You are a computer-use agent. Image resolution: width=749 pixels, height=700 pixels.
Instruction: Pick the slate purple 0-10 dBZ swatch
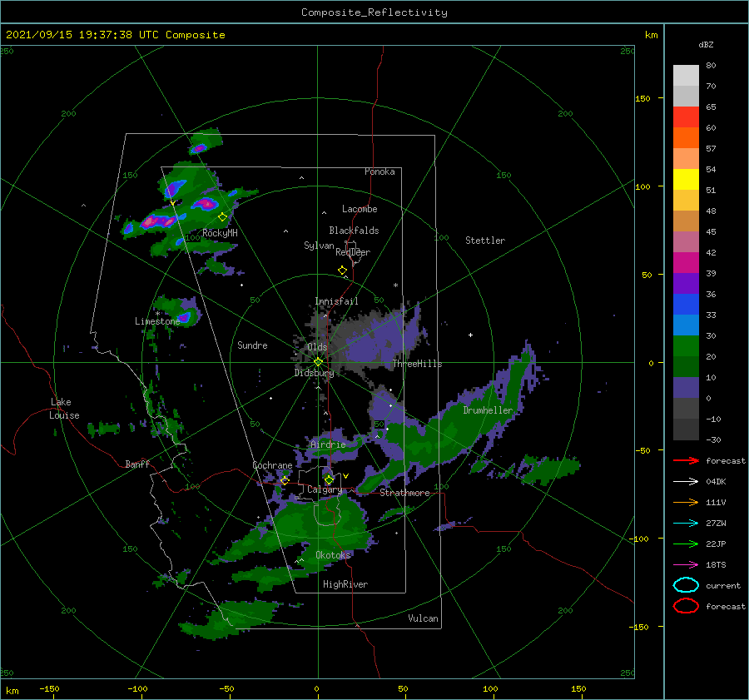(686, 388)
